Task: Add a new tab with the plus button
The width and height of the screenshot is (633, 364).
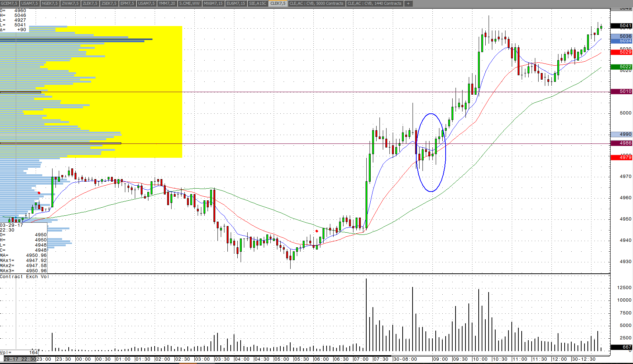Action: (x=408, y=3)
